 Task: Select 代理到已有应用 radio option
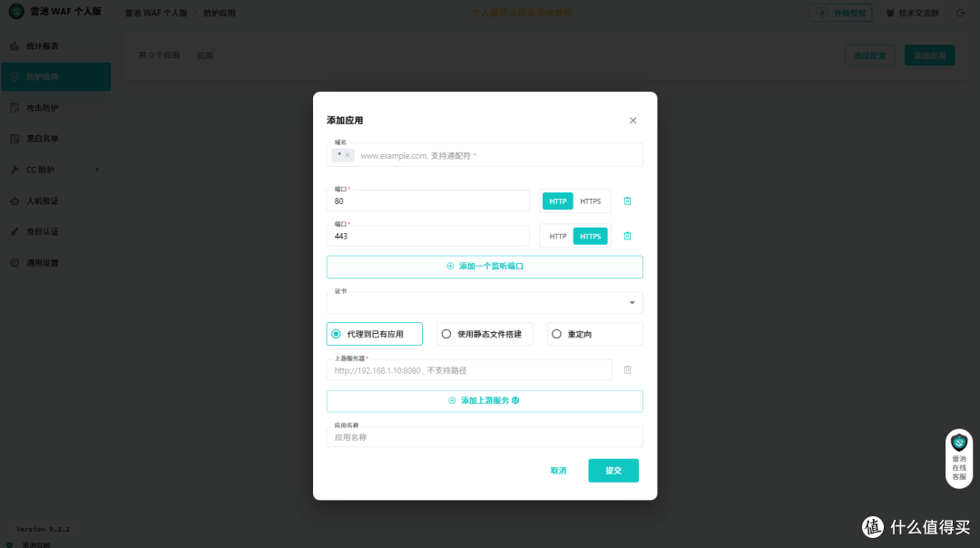coord(375,334)
